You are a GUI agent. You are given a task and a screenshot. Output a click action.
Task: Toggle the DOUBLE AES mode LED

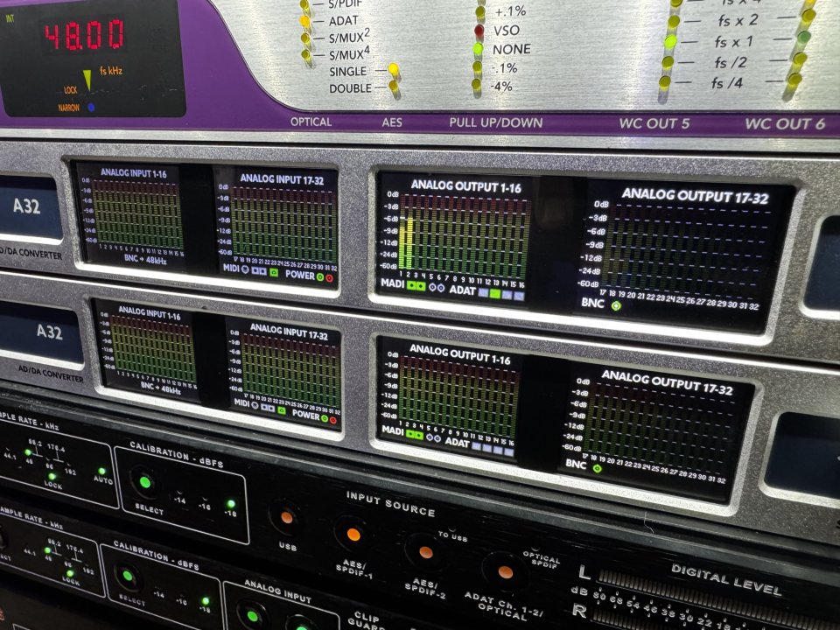pos(394,87)
